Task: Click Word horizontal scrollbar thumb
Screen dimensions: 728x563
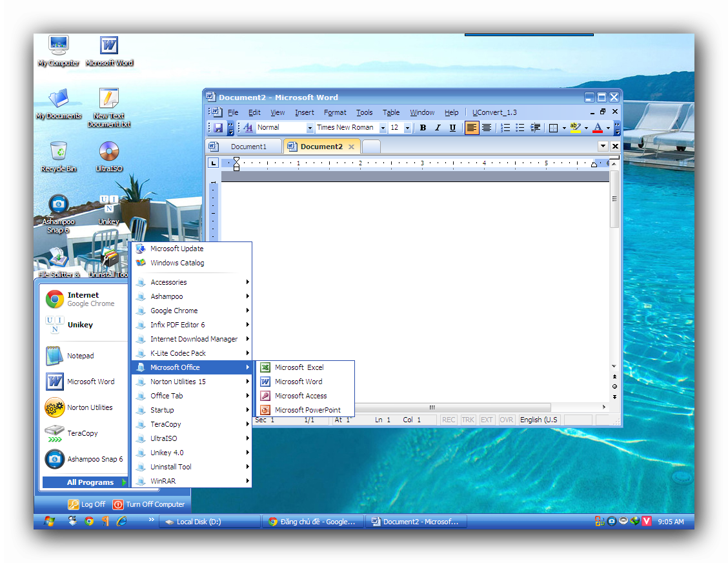Action: point(432,407)
